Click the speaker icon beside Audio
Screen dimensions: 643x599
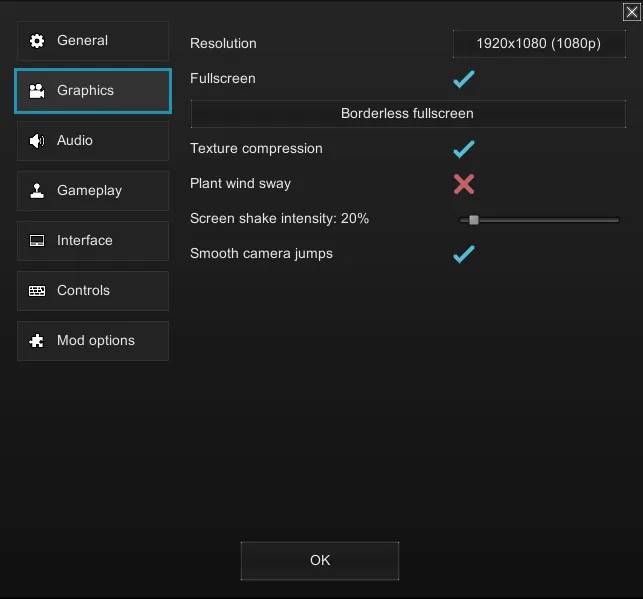tap(37, 141)
